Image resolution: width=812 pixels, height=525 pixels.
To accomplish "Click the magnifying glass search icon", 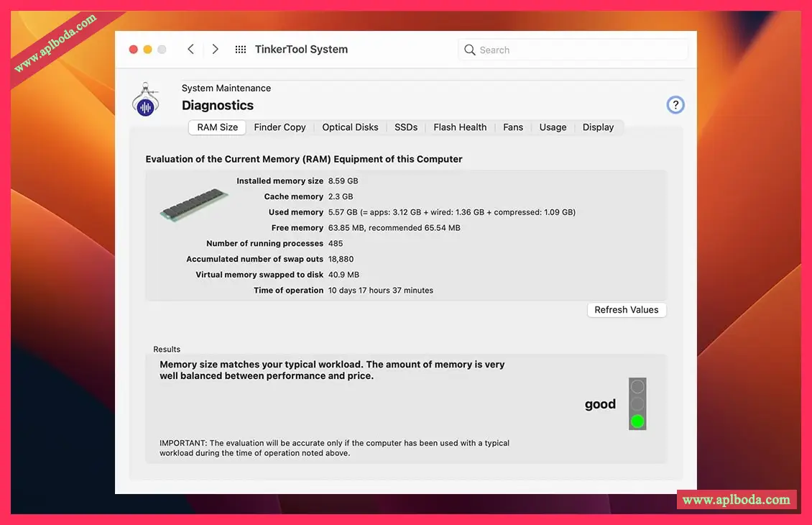I will click(470, 50).
